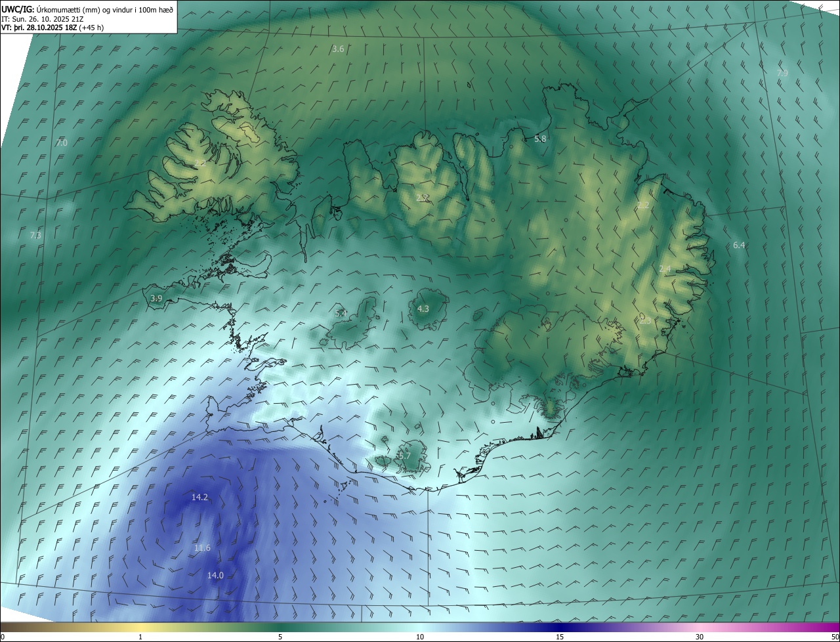
Task: Click the 14.2 precipitation value offshore southwest
Action: [199, 498]
